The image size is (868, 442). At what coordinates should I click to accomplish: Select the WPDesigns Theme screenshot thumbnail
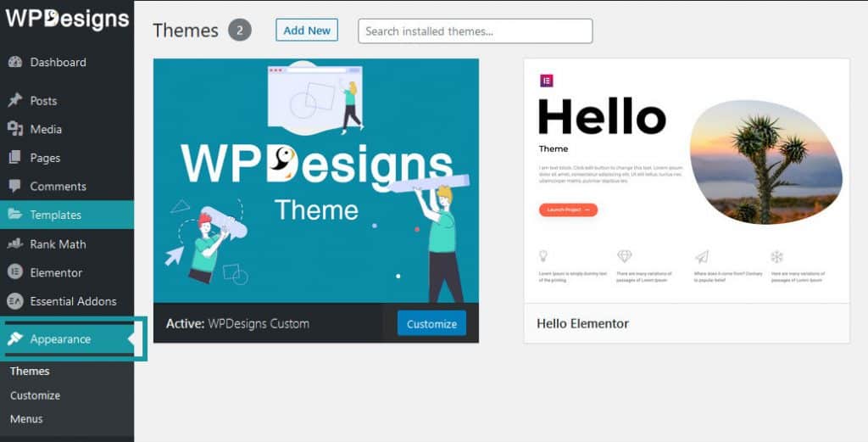click(x=316, y=181)
